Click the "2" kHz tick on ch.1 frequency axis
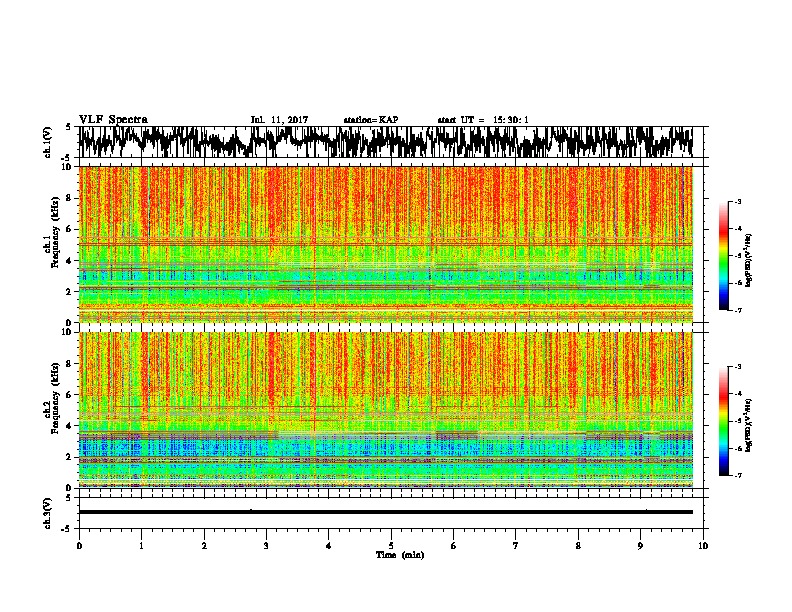792x612 pixels. 70,291
